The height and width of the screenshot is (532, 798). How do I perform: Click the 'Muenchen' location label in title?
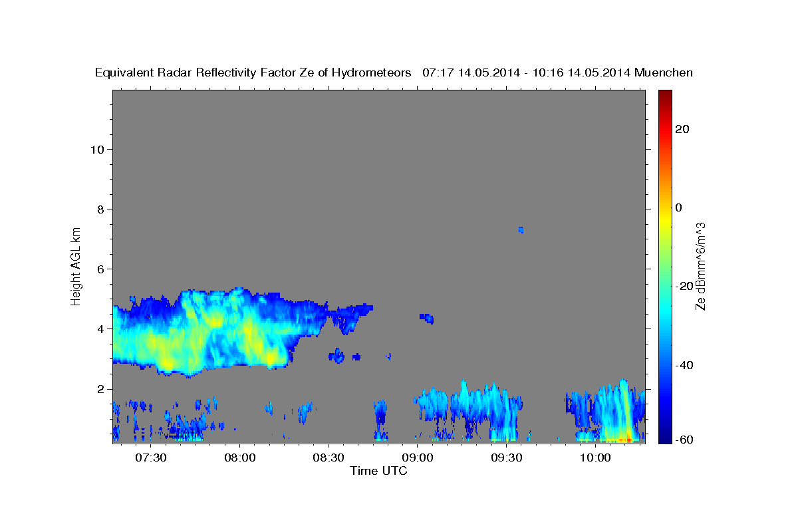coord(664,72)
